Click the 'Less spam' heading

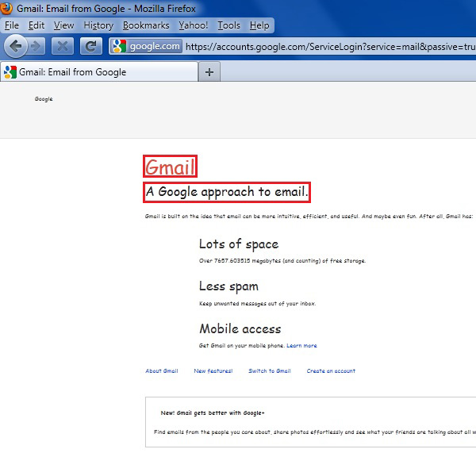pyautogui.click(x=229, y=286)
